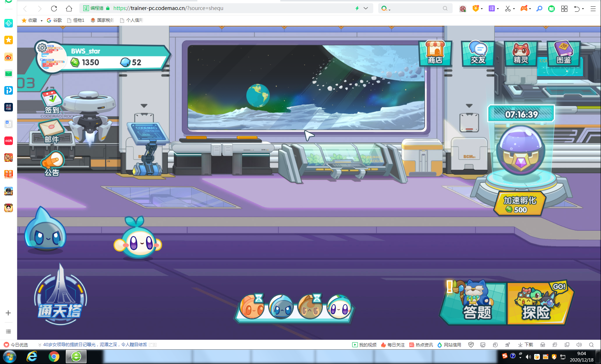Click the 07:16:39 hatching countdown
The width and height of the screenshot is (601, 364).
[521, 114]
